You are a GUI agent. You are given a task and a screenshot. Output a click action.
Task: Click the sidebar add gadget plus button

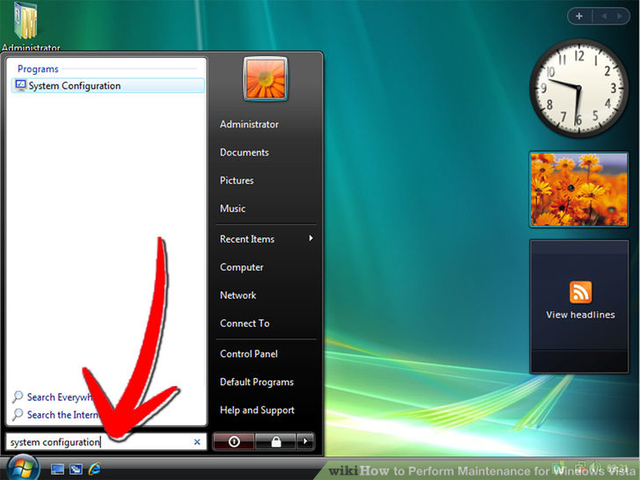(579, 16)
